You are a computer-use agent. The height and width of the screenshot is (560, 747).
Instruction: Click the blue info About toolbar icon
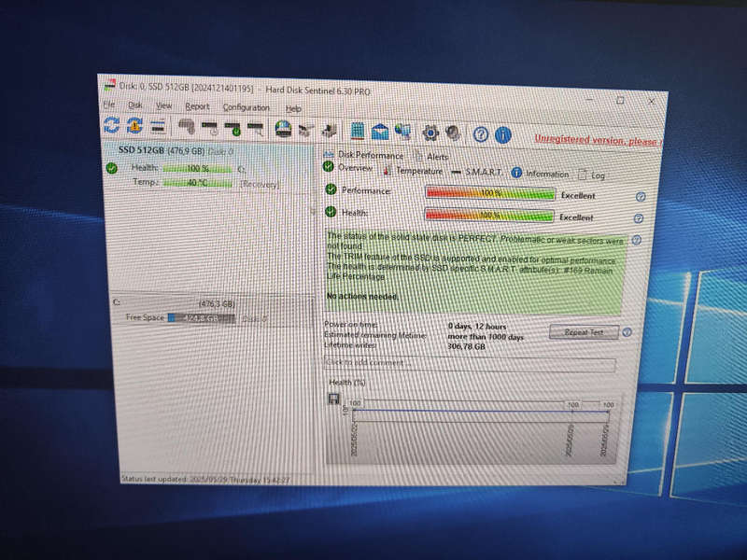pos(503,135)
